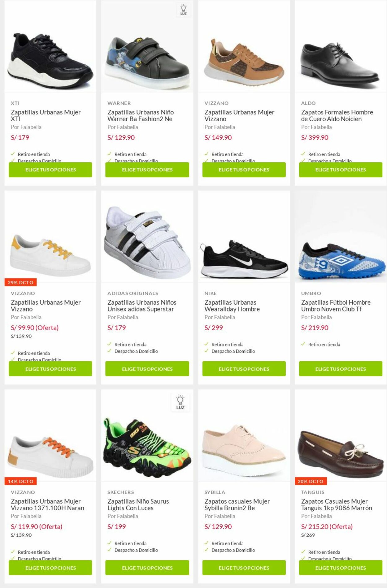Click the Retiro en tienda checkmark on Umbro card

tap(303, 344)
